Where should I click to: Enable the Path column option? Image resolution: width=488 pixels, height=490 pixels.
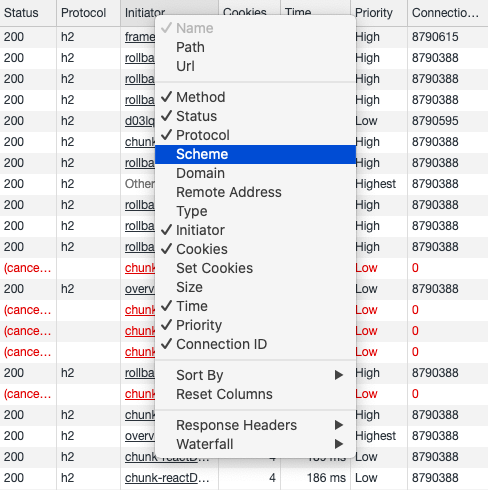click(x=255, y=47)
